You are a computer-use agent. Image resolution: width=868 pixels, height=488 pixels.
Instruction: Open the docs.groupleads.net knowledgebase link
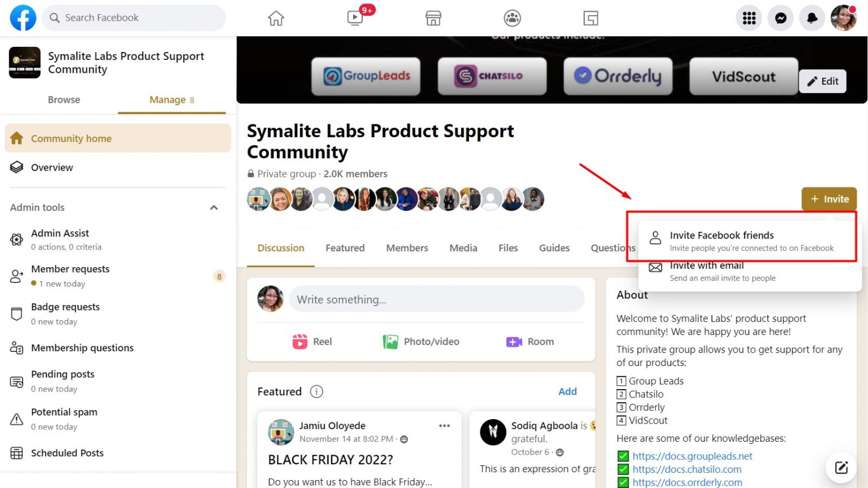point(693,456)
